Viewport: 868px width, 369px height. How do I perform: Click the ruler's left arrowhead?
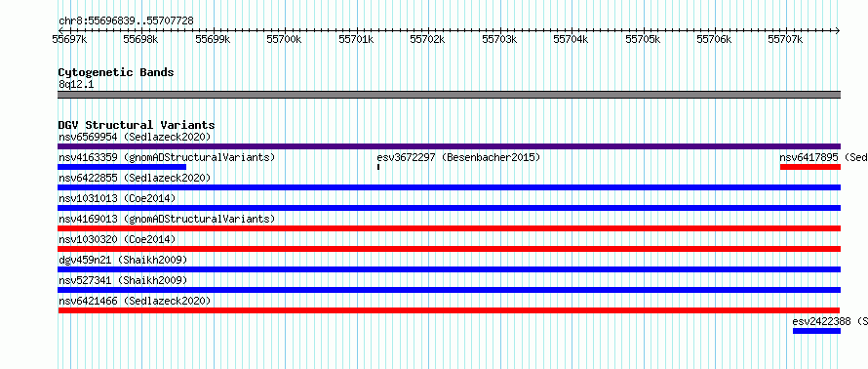click(60, 30)
